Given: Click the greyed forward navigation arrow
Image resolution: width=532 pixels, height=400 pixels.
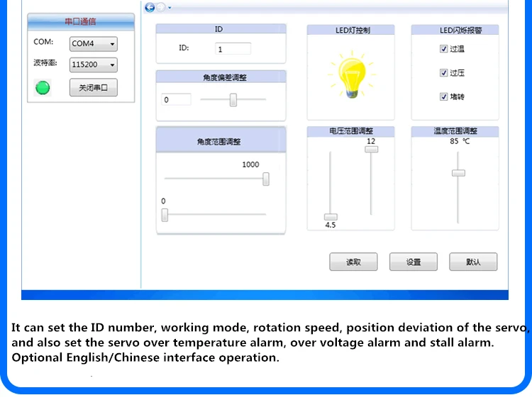Looking at the screenshot, I should (x=161, y=7).
